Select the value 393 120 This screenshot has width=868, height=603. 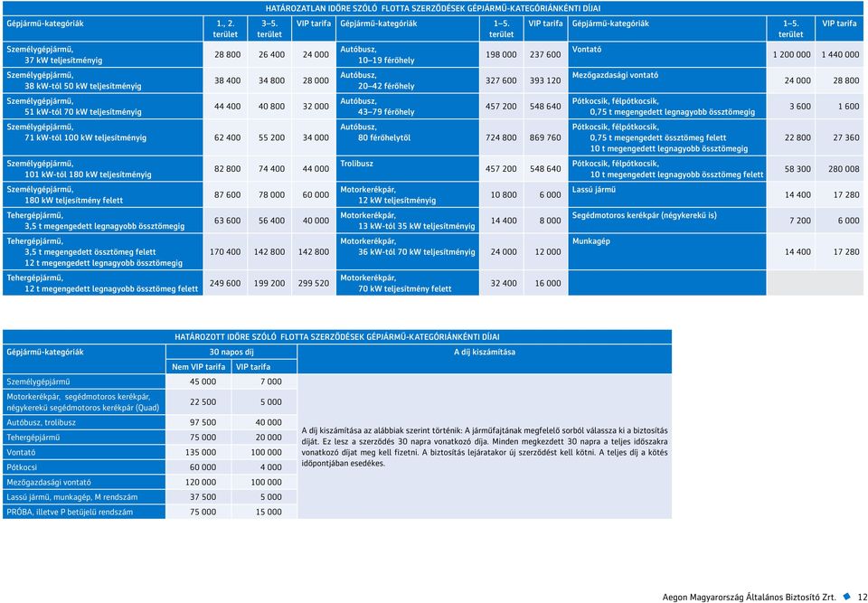[545, 80]
